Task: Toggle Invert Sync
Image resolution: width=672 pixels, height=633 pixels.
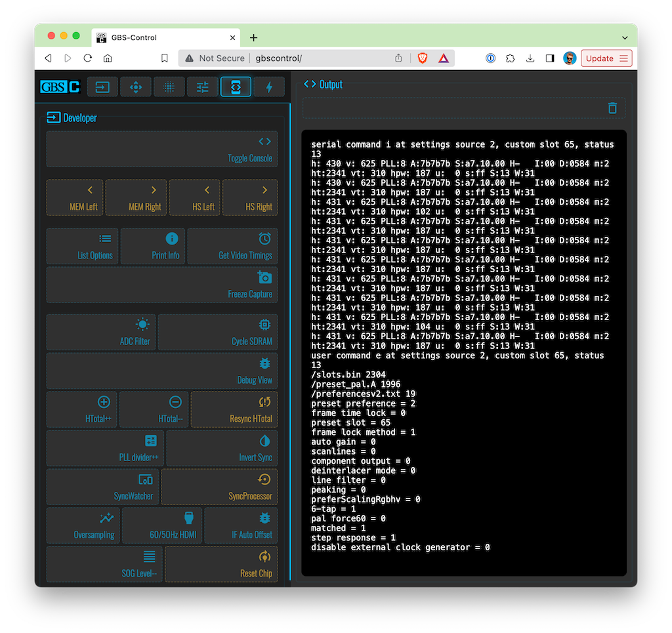Action: [x=222, y=448]
